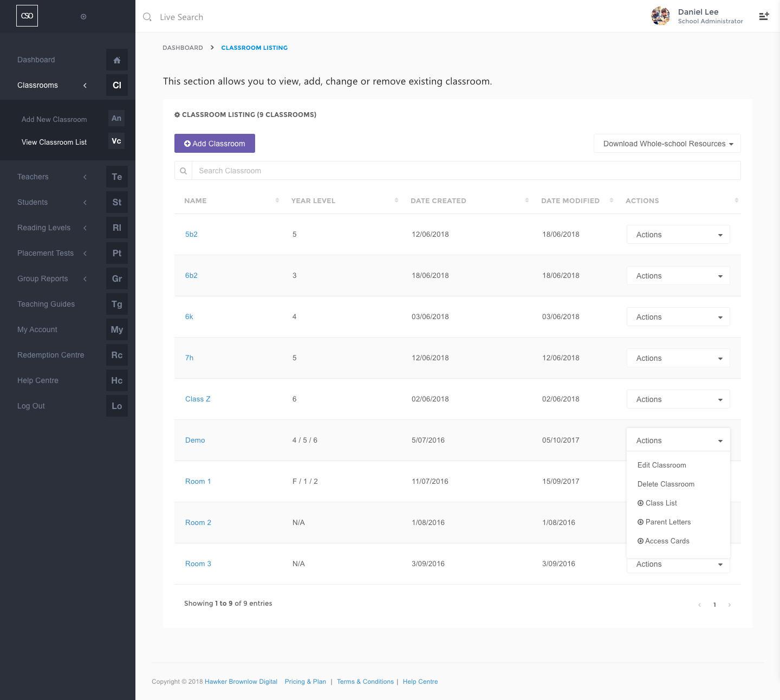
Task: Click the Teachers 'Te' sidebar icon
Action: pyautogui.click(x=117, y=177)
